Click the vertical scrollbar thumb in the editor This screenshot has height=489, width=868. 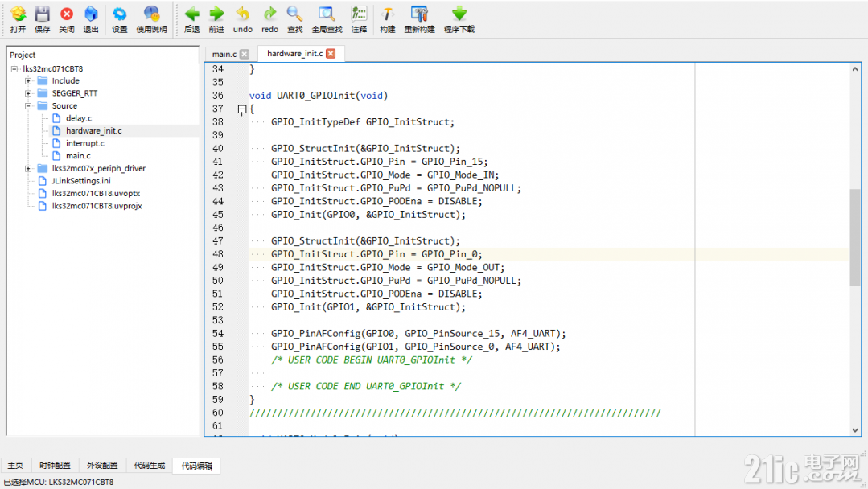pos(854,237)
